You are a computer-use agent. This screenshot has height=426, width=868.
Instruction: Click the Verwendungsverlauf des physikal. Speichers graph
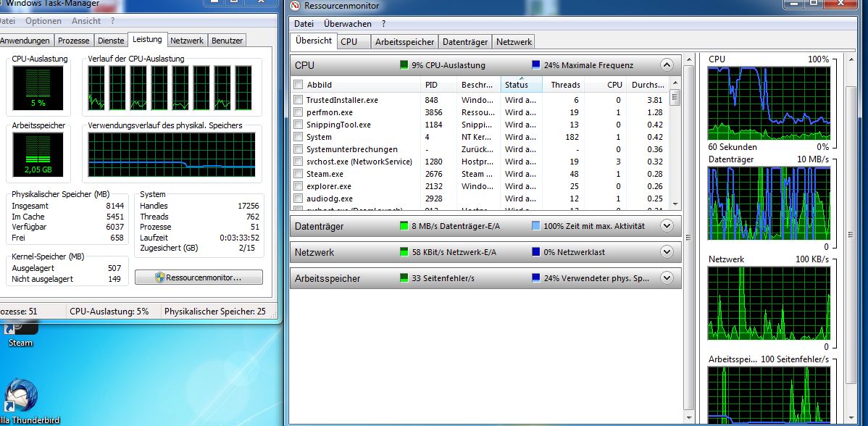[172, 156]
